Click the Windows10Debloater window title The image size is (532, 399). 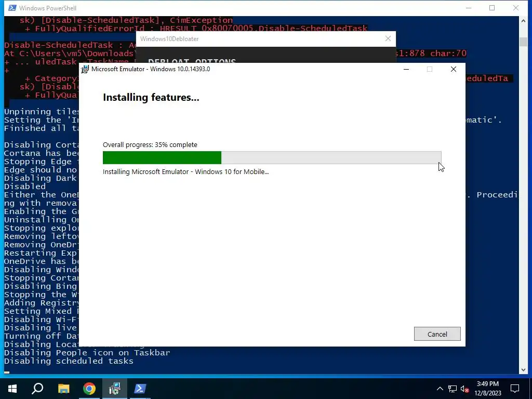[169, 38]
